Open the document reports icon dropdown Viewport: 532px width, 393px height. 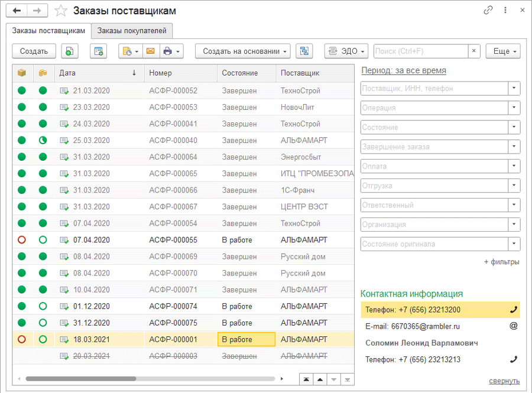pos(131,51)
